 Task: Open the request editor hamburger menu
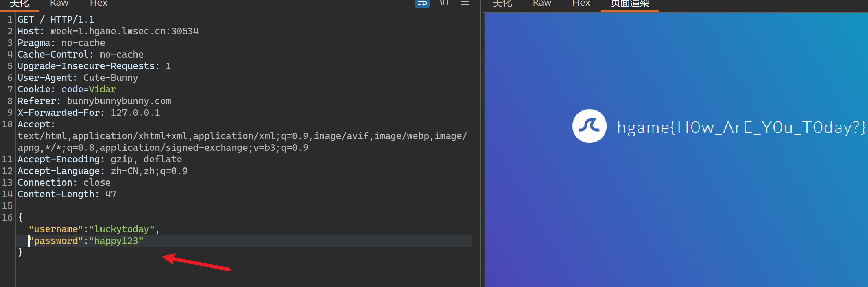tap(465, 3)
